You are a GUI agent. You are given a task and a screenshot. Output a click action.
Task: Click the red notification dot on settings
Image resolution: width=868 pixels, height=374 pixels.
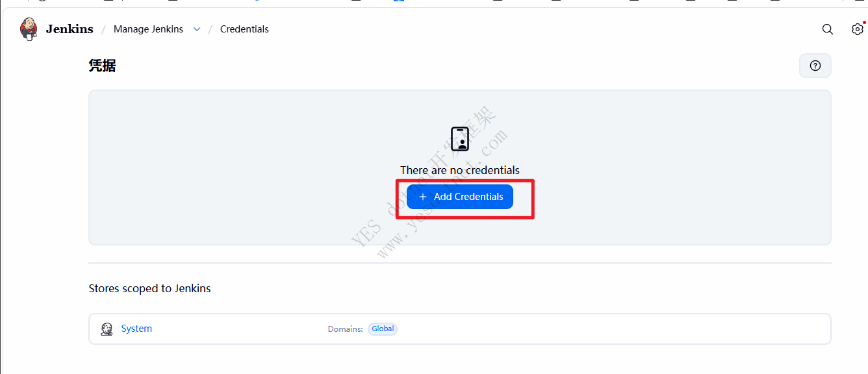point(864,23)
